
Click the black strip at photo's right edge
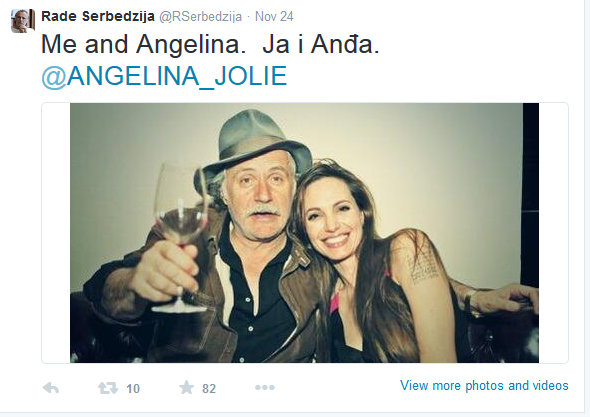pos(531,195)
